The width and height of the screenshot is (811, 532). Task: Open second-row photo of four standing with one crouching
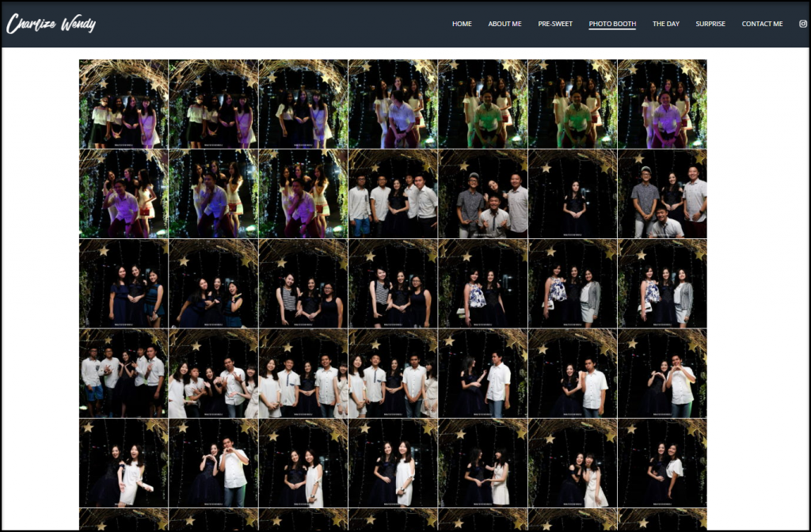[662, 194]
